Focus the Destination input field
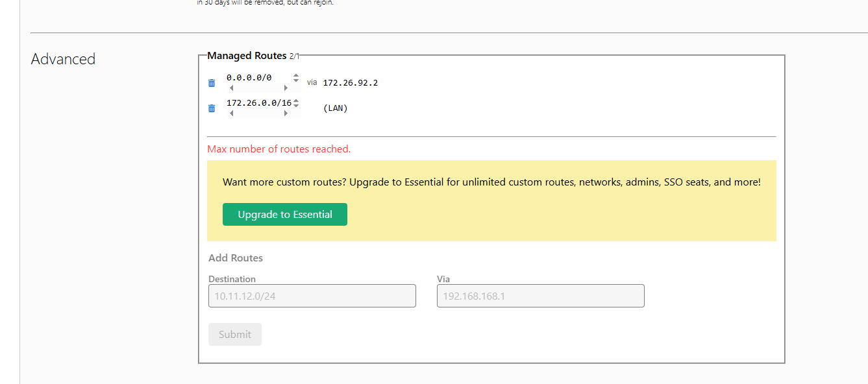This screenshot has height=384, width=868. tap(312, 296)
